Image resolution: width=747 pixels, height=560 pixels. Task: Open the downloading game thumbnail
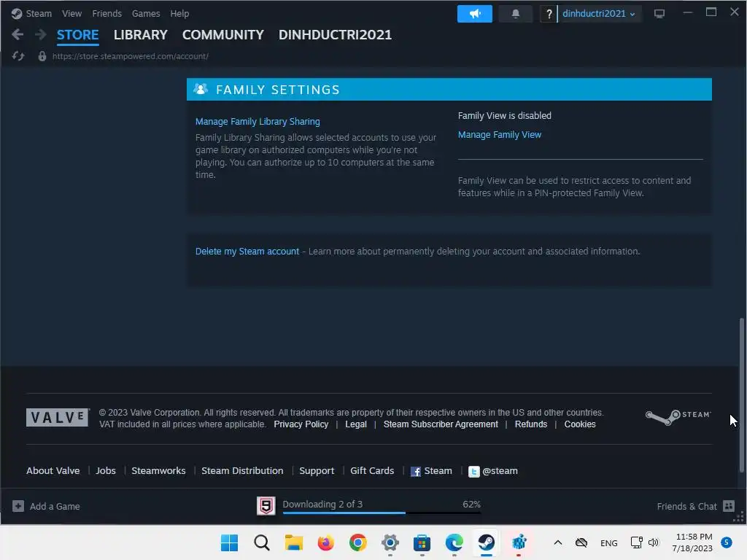tap(266, 506)
